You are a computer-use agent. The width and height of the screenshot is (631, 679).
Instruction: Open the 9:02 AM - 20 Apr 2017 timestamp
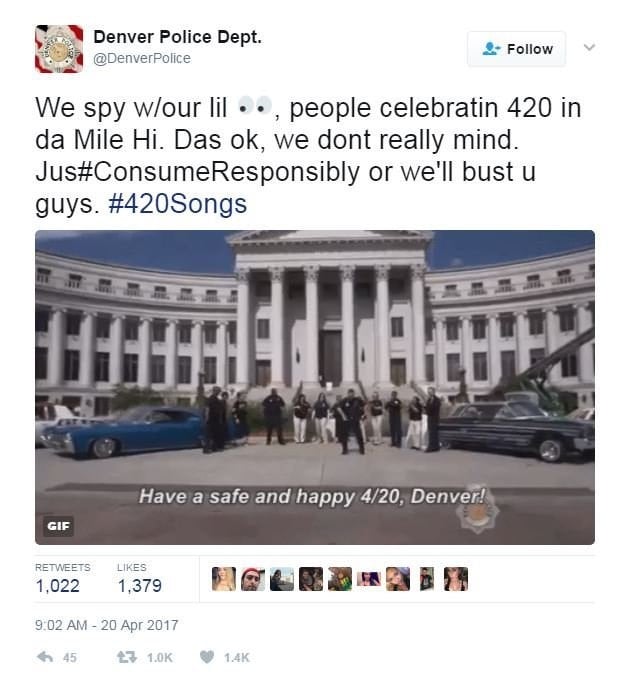coord(107,625)
